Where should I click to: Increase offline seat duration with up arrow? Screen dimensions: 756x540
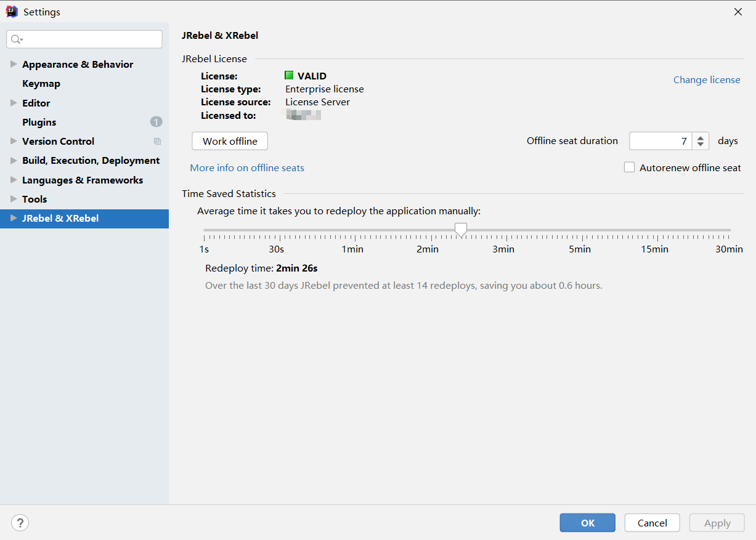click(701, 137)
